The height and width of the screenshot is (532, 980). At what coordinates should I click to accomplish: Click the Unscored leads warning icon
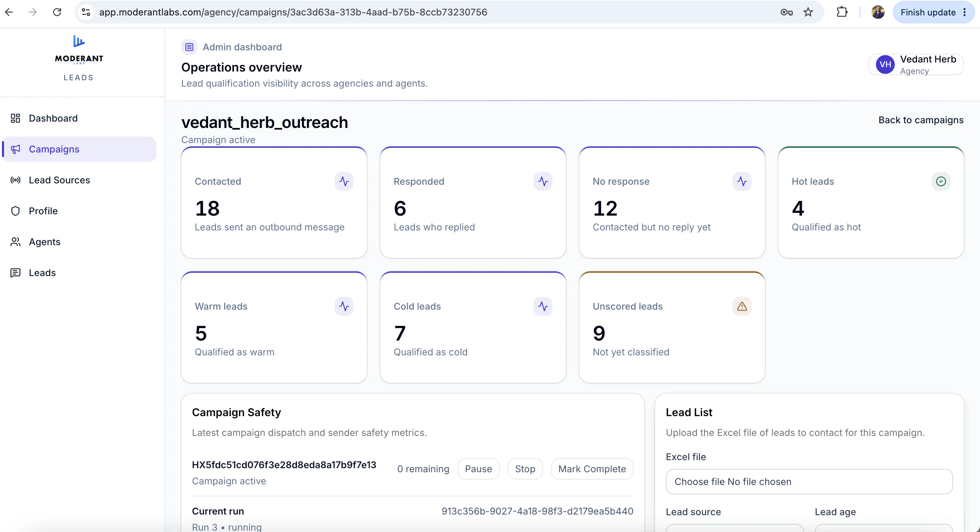click(x=742, y=306)
